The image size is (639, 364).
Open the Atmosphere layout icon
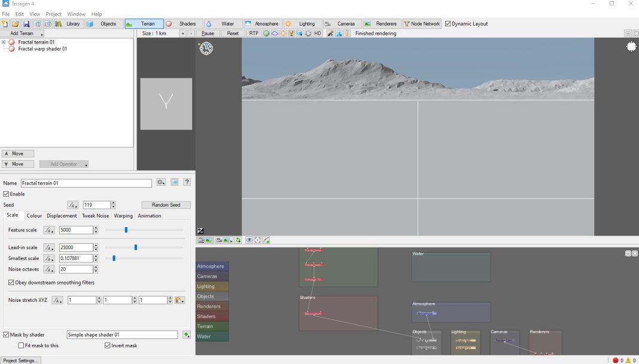tap(247, 24)
